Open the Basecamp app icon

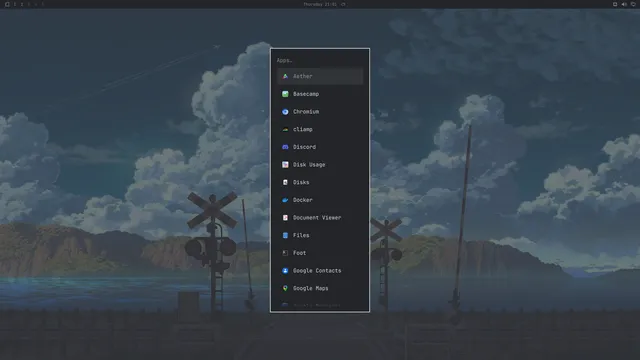pos(285,94)
